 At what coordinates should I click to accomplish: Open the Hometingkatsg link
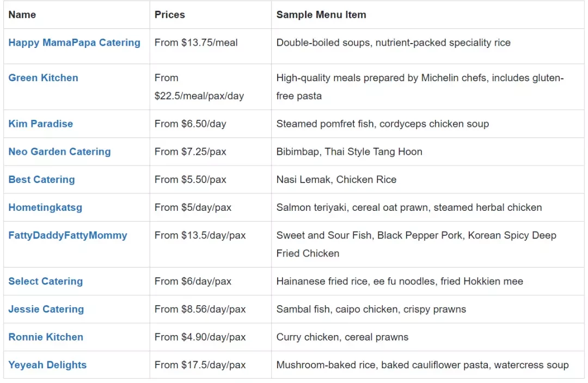(x=45, y=208)
